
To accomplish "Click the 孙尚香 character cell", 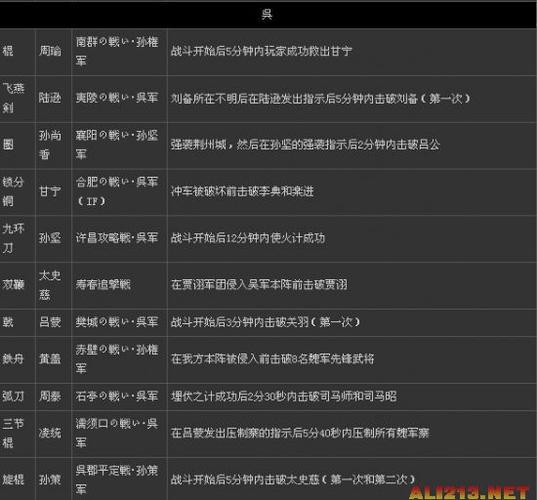I will tap(53, 146).
